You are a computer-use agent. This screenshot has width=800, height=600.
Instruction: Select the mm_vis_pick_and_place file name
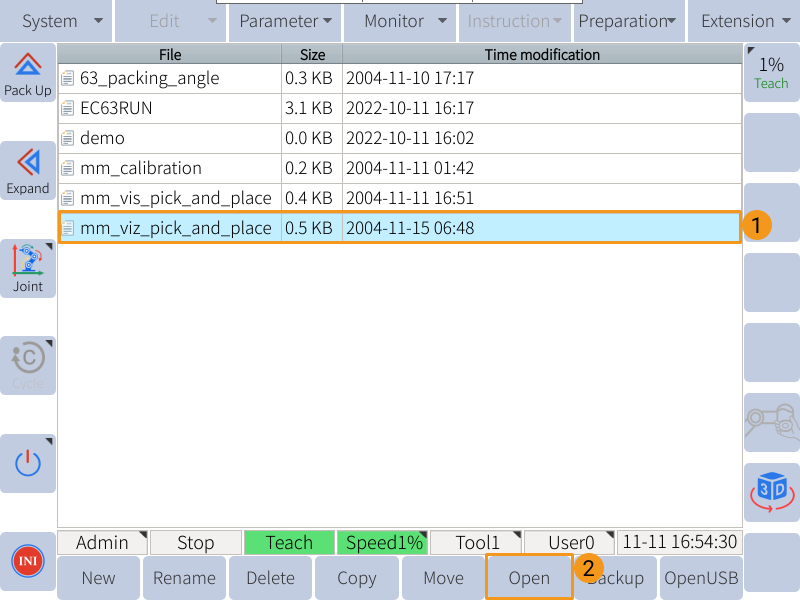tap(176, 198)
